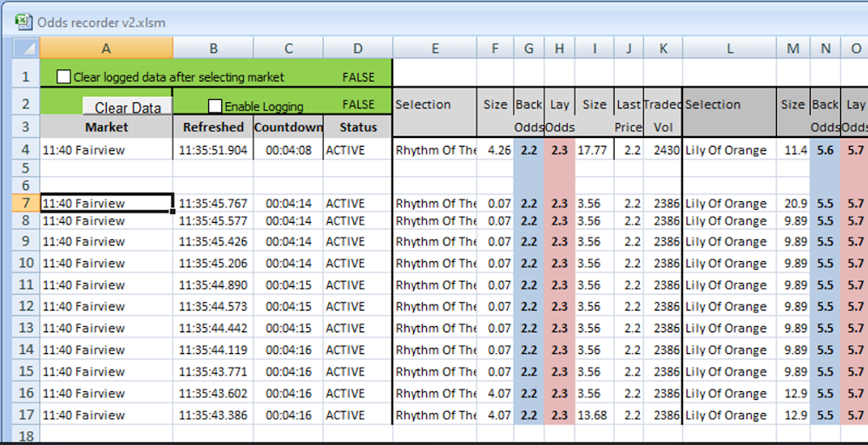The width and height of the screenshot is (868, 445).
Task: Click the Countdown header cell
Action: [288, 127]
